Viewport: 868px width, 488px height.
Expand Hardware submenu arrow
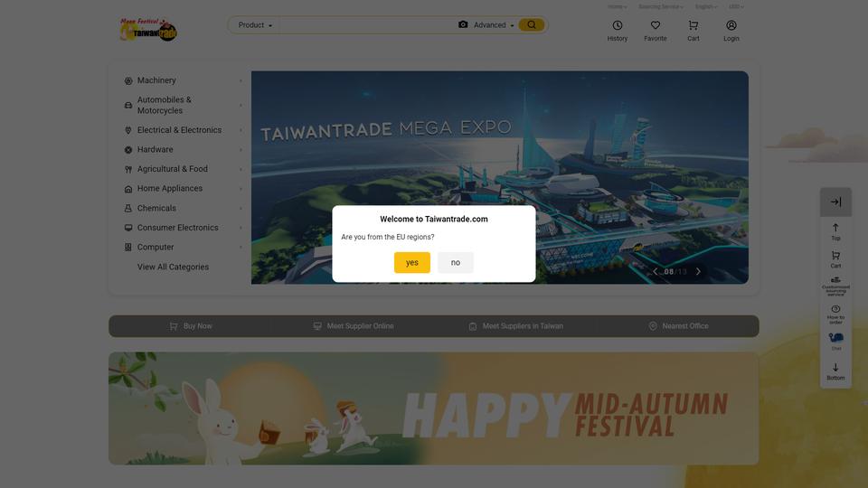(x=241, y=150)
